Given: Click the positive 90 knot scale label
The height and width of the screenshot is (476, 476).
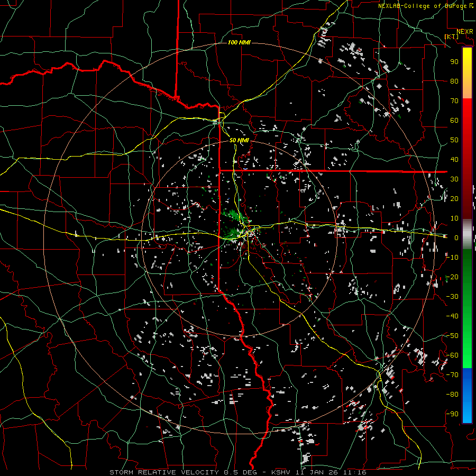Looking at the screenshot, I should pyautogui.click(x=454, y=62).
